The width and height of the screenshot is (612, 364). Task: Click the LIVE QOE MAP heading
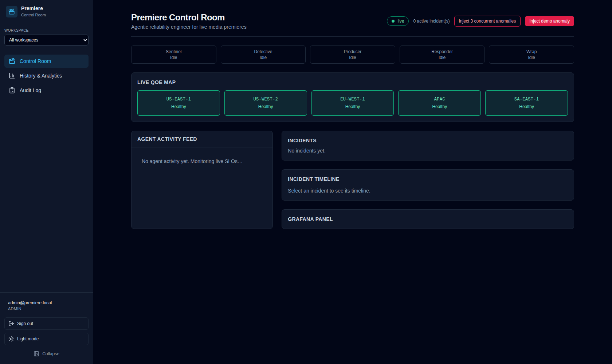point(156,82)
